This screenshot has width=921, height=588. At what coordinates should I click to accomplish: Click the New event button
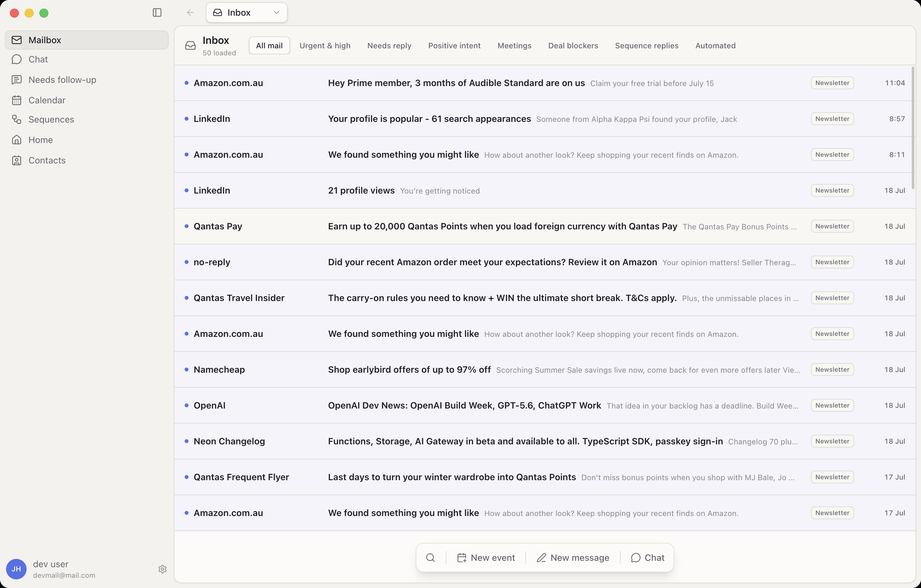(x=486, y=557)
